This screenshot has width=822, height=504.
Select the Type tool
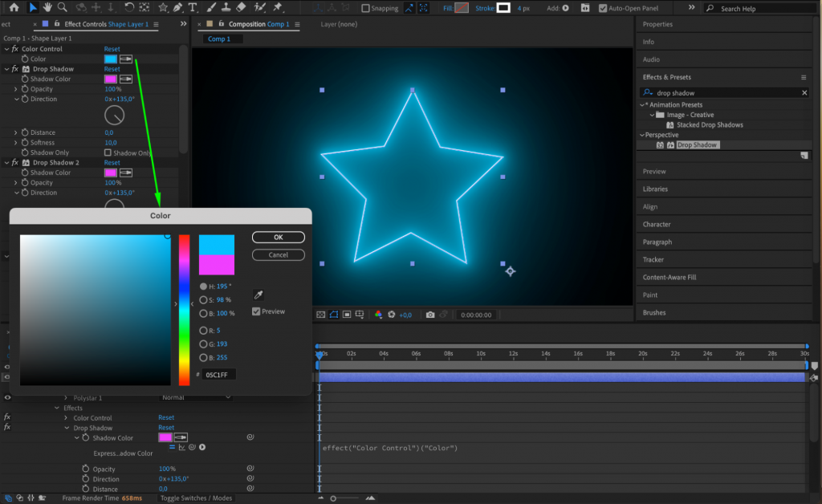coord(193,8)
